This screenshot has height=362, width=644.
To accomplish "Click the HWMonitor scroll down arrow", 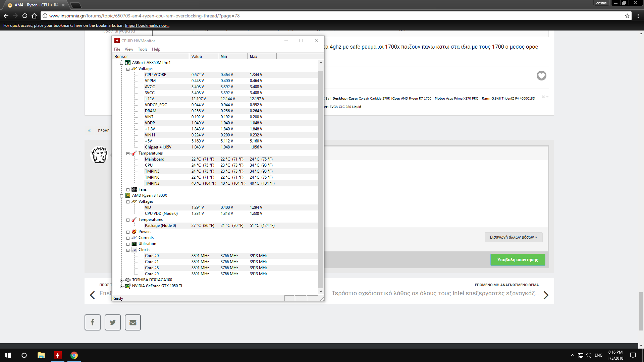I will (321, 291).
